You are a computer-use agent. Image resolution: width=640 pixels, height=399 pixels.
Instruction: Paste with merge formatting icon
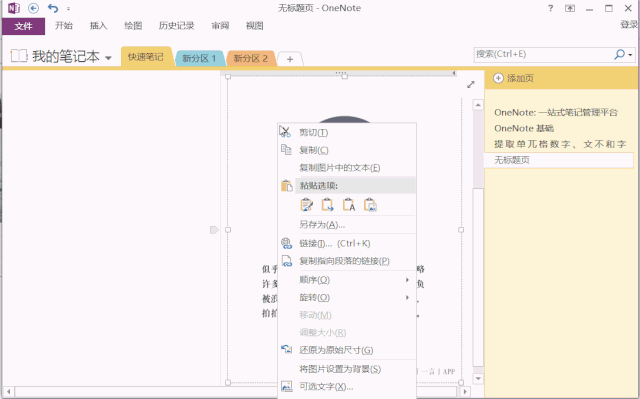click(x=327, y=205)
